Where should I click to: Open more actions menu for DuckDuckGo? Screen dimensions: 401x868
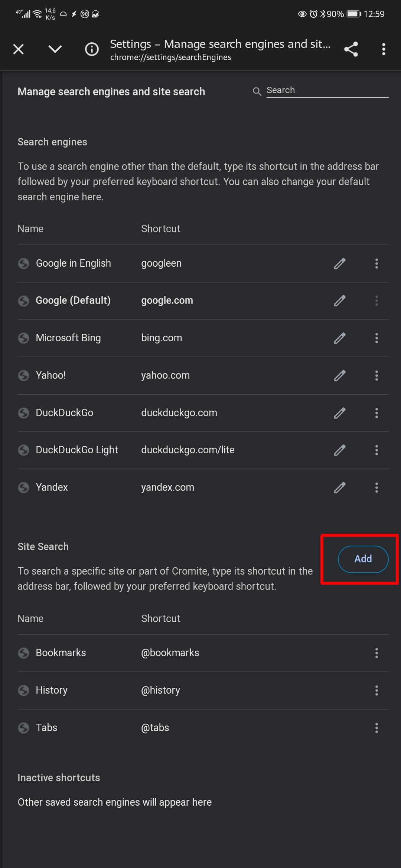tap(376, 413)
